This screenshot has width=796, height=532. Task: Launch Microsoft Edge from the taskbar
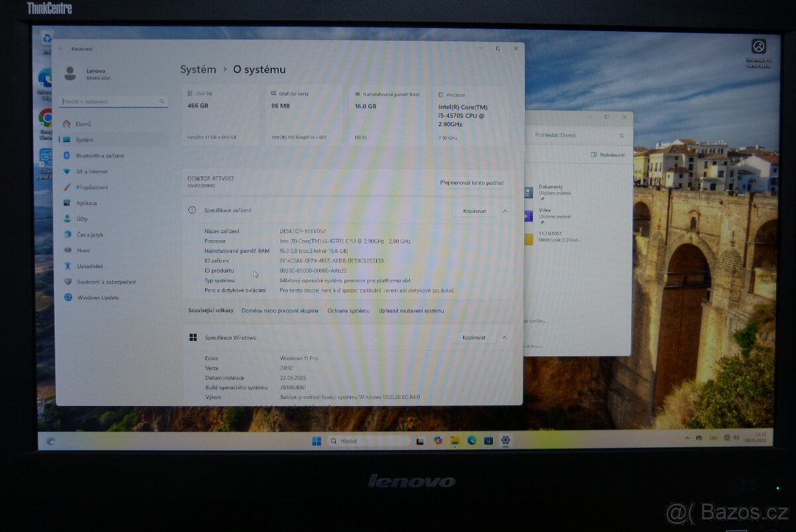tap(472, 440)
